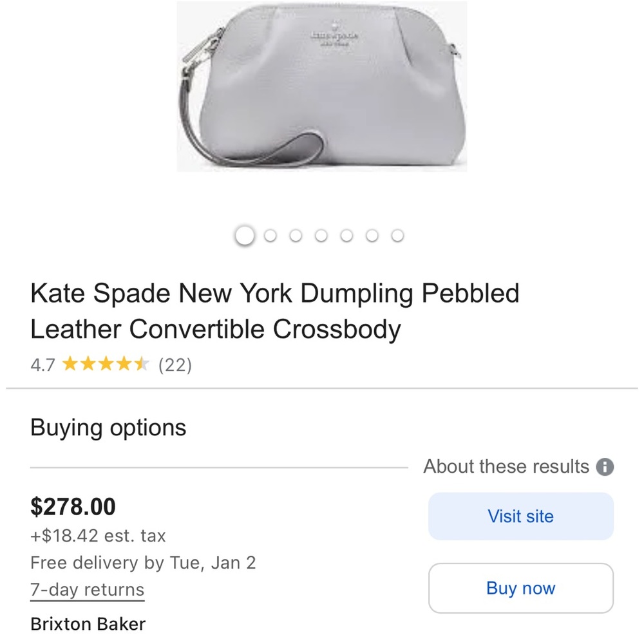The width and height of the screenshot is (644, 644).
Task: Open the (22) reviews link
Action: (175, 365)
